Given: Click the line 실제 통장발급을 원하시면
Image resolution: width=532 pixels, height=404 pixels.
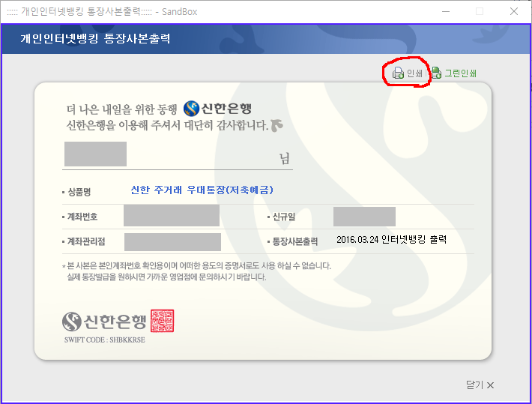Looking at the screenshot, I should click(x=166, y=277).
